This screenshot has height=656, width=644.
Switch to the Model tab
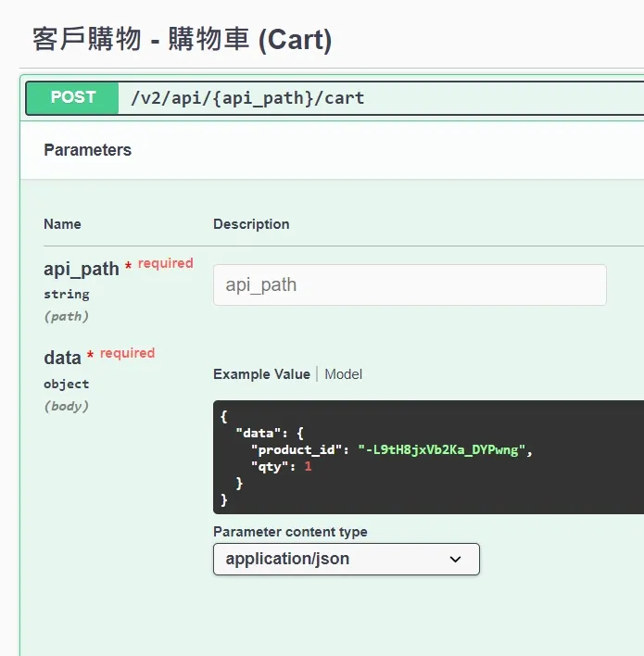pyautogui.click(x=343, y=374)
